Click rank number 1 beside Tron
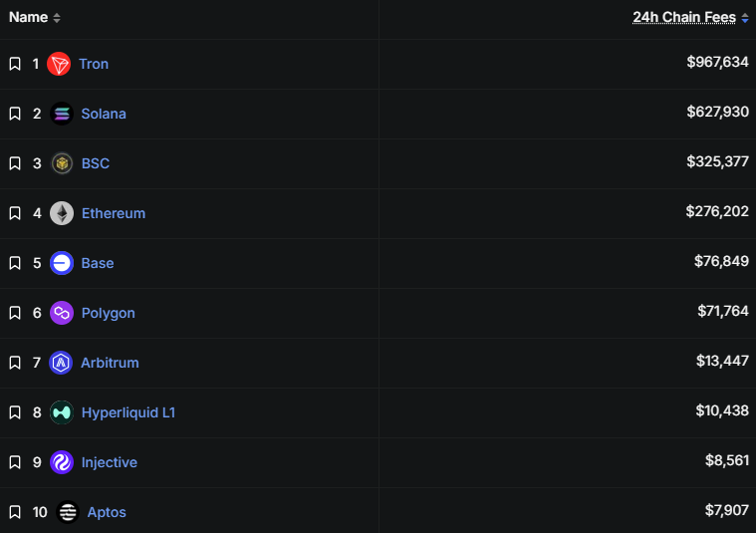The height and width of the screenshot is (533, 756). (x=35, y=64)
